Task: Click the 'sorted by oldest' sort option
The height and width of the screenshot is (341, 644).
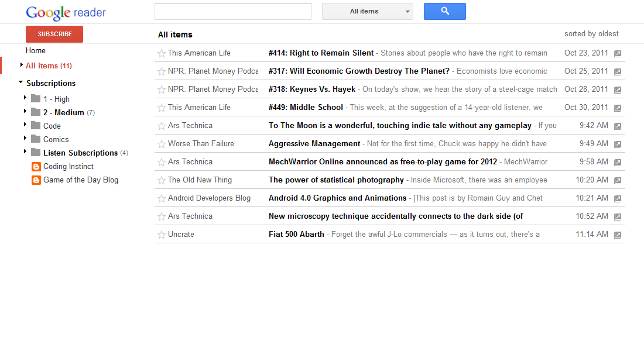Action: click(591, 34)
